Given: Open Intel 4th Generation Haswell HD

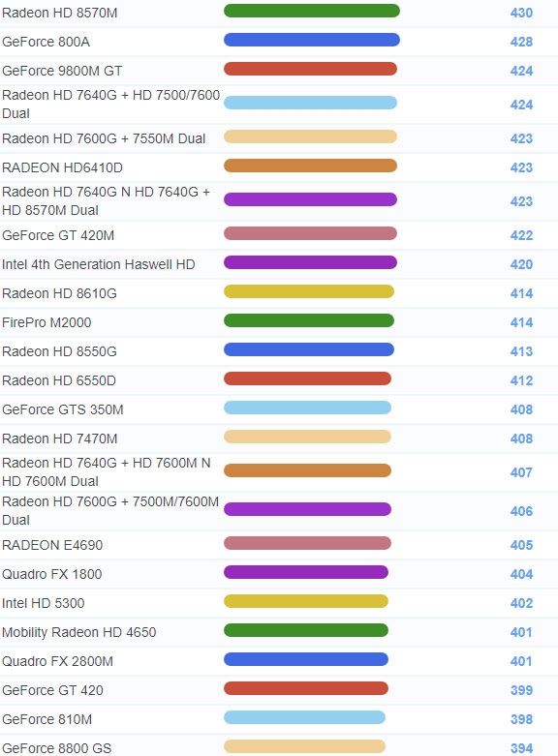Looking at the screenshot, I should [x=99, y=264].
